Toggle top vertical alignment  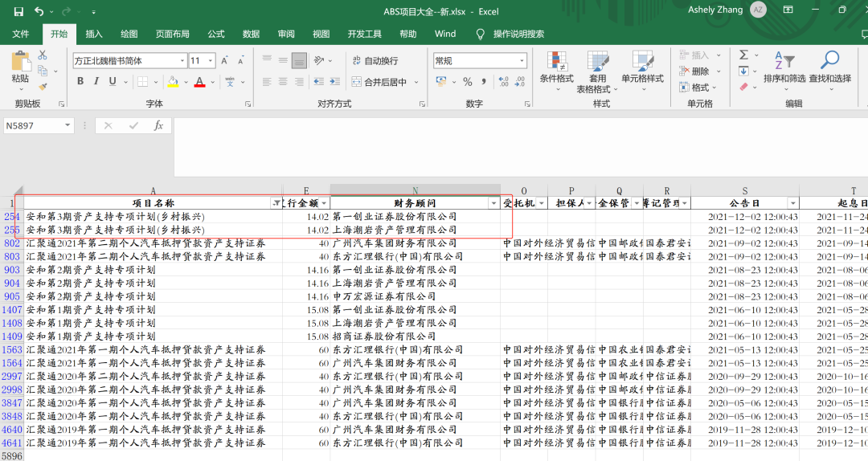[267, 59]
